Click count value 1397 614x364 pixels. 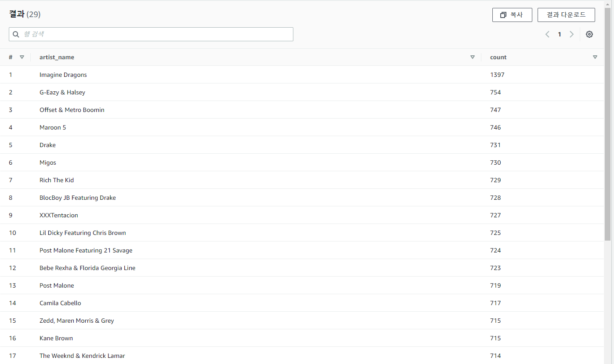point(497,75)
